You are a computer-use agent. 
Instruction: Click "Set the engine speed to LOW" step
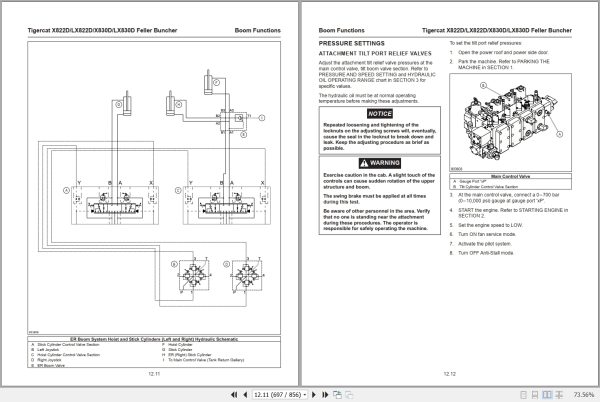(x=490, y=225)
